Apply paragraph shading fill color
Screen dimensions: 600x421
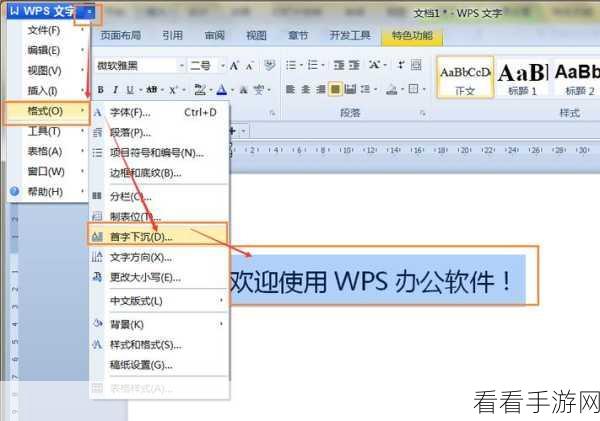pos(391,90)
